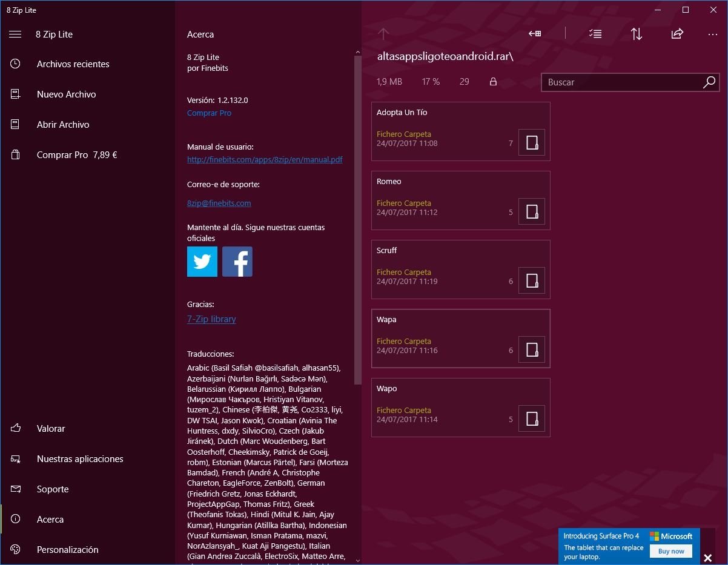Click Comprar Pro 7,89 € entry

pyautogui.click(x=88, y=155)
